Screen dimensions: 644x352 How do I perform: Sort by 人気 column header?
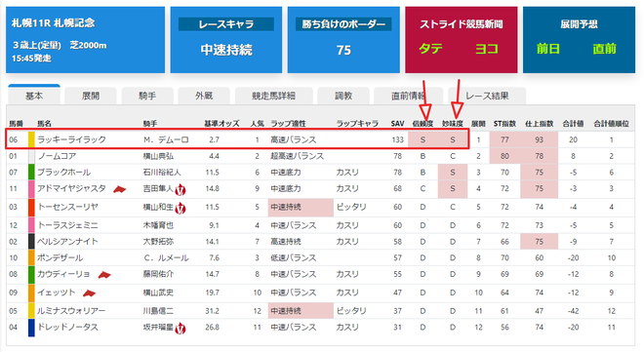click(258, 124)
